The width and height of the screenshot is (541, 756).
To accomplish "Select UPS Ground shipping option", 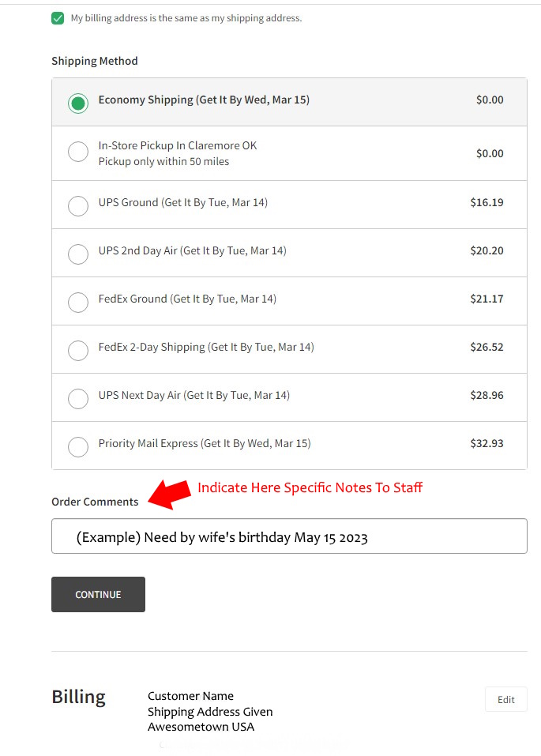I will (78, 205).
